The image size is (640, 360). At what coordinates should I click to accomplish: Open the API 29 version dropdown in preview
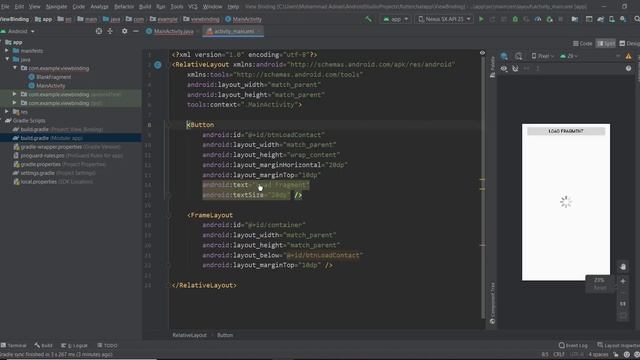pos(569,56)
